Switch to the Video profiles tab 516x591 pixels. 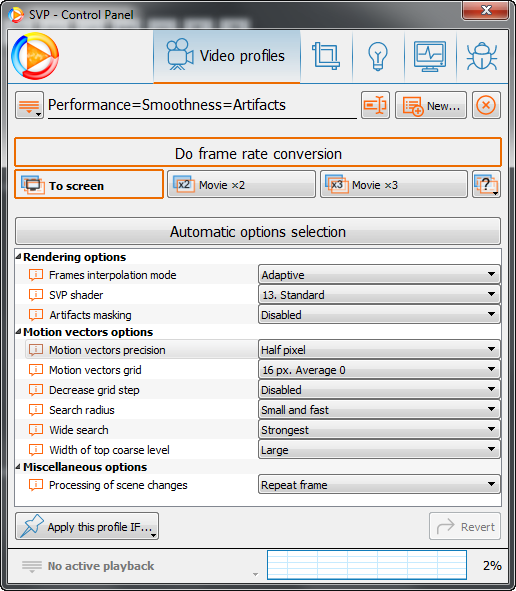[x=227, y=56]
